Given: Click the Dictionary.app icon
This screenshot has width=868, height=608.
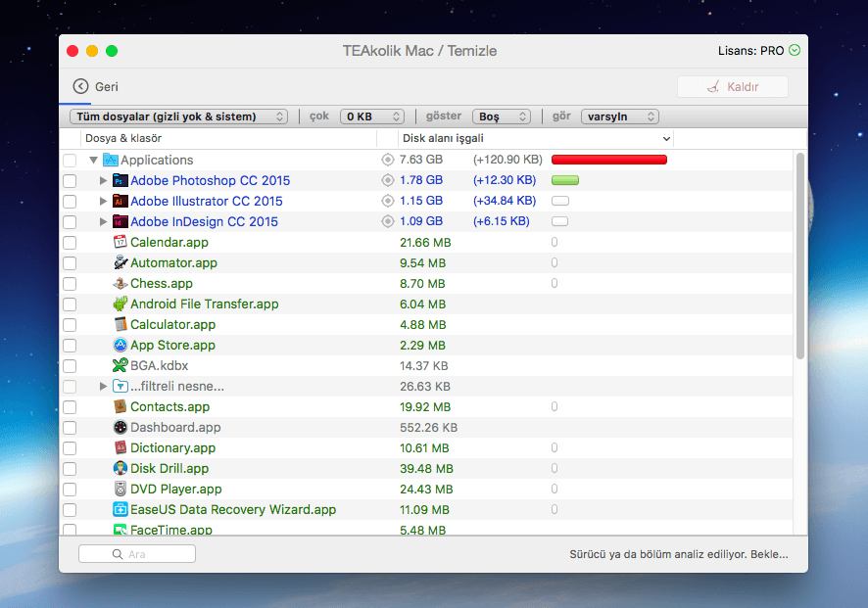Looking at the screenshot, I should point(121,447).
